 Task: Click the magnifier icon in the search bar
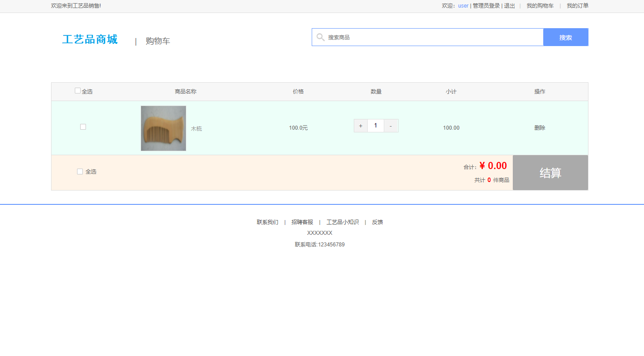[x=321, y=37]
